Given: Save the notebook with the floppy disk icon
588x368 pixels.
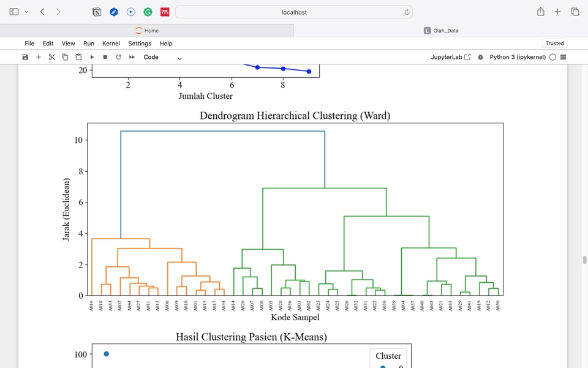Looking at the screenshot, I should point(25,57).
